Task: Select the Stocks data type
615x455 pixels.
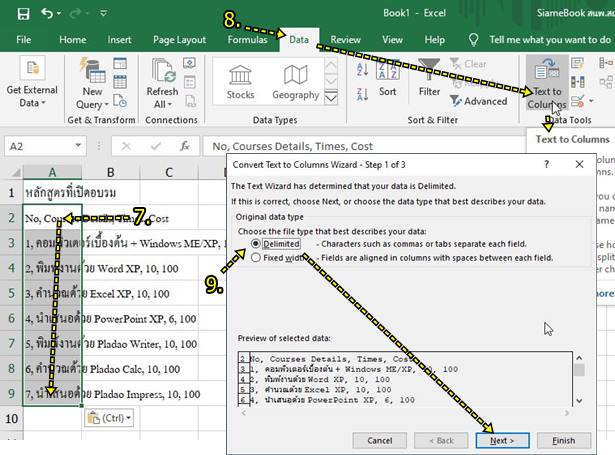Action: coord(240,82)
